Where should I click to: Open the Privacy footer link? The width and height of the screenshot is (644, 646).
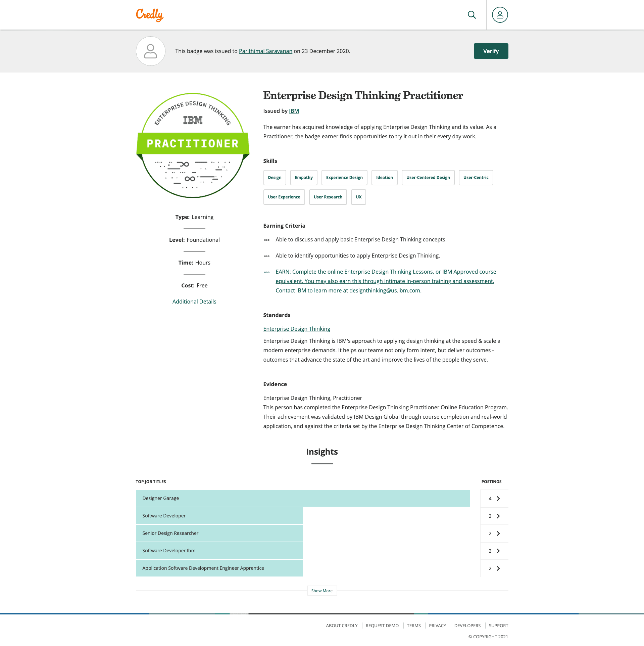point(437,626)
